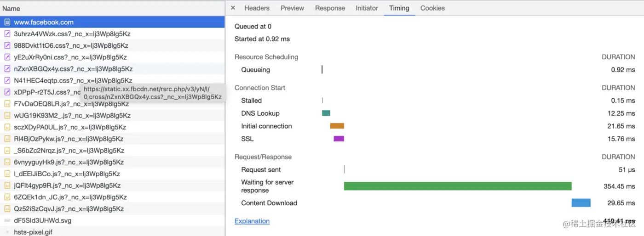Select the Cookies tab
The height and width of the screenshot is (236, 644).
[432, 8]
